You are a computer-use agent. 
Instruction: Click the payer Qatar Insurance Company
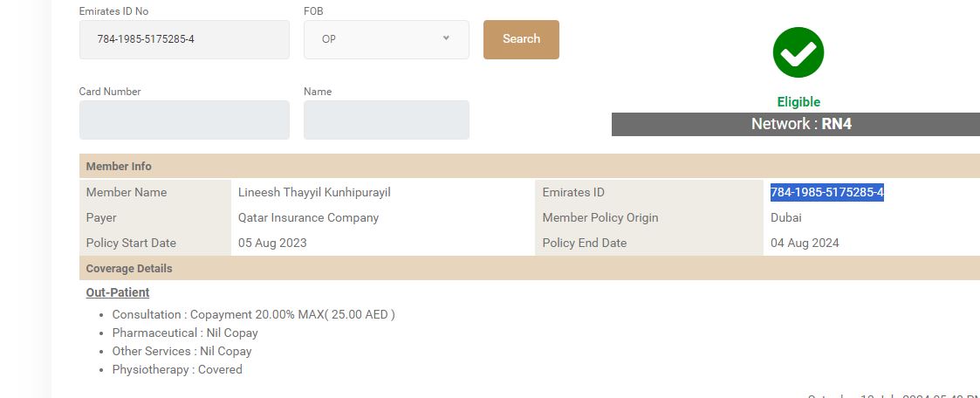click(308, 217)
